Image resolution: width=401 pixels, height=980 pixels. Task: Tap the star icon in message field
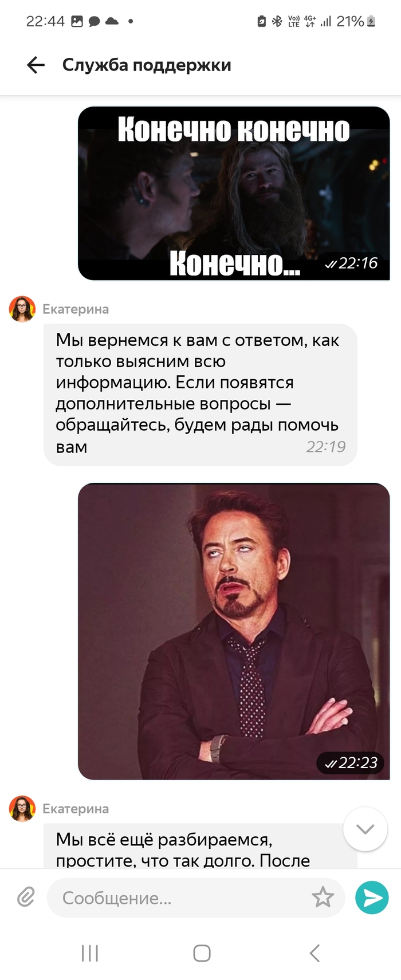[323, 897]
